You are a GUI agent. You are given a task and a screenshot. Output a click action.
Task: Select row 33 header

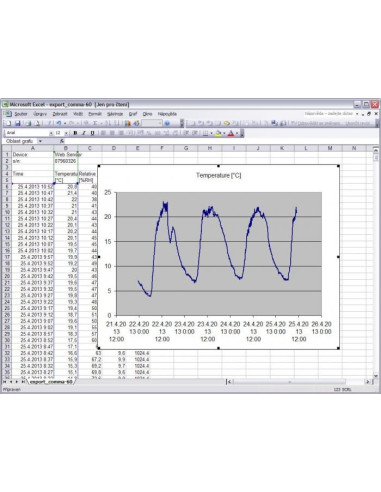(6, 359)
